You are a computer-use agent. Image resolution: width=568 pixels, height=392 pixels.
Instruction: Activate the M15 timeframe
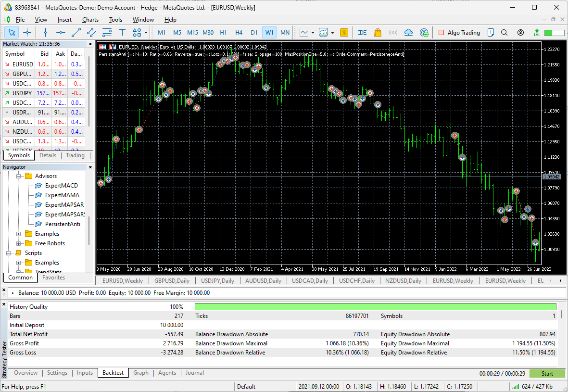pyautogui.click(x=192, y=32)
